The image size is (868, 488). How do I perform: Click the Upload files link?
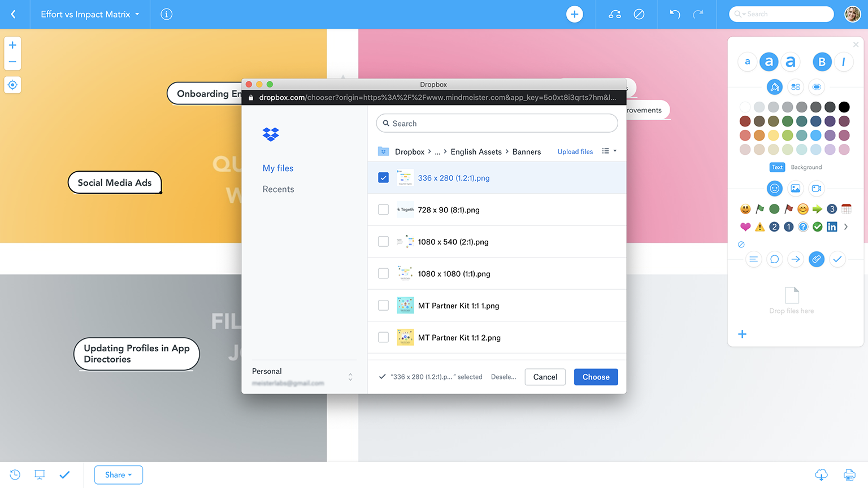575,152
